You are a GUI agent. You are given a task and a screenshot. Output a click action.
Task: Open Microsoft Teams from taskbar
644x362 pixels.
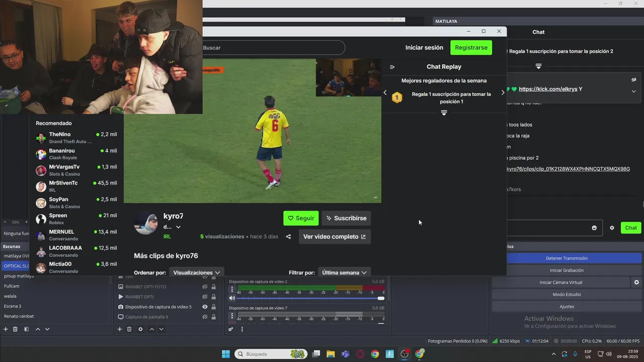pos(345,354)
